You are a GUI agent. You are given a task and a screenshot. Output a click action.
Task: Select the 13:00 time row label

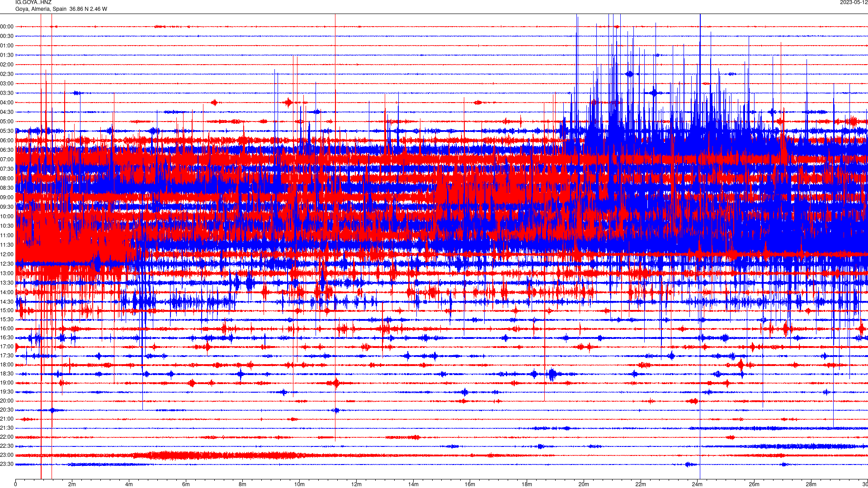pos(7,273)
